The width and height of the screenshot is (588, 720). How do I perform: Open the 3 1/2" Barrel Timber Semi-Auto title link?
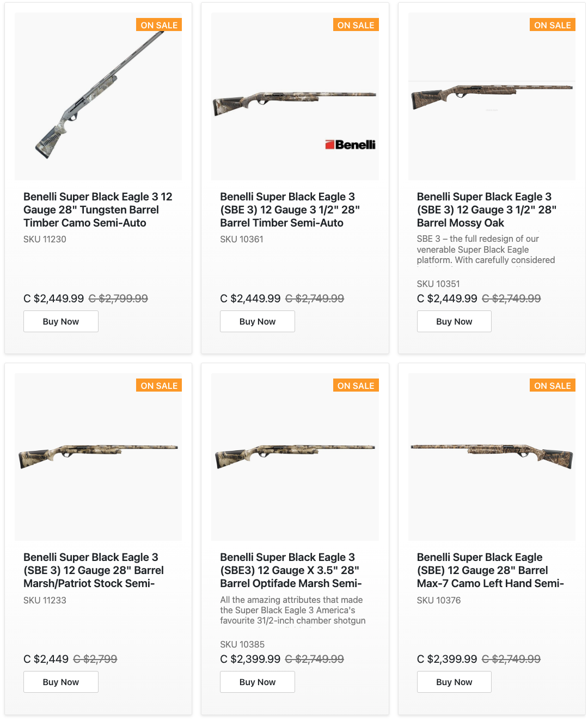pyautogui.click(x=290, y=210)
